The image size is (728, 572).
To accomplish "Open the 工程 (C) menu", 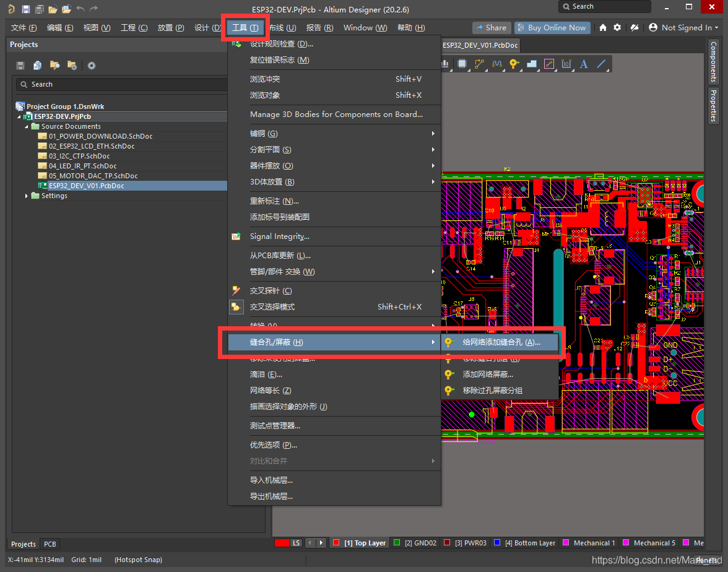I will click(x=134, y=28).
